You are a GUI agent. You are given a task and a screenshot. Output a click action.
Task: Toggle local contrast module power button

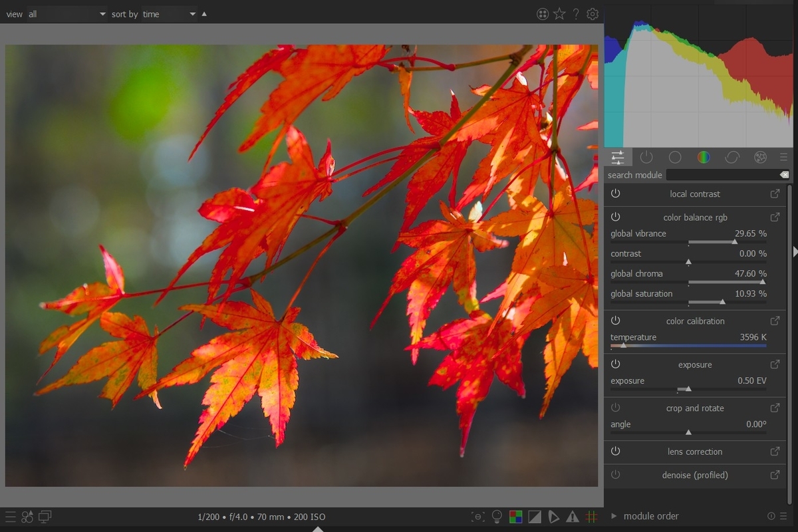[615, 194]
